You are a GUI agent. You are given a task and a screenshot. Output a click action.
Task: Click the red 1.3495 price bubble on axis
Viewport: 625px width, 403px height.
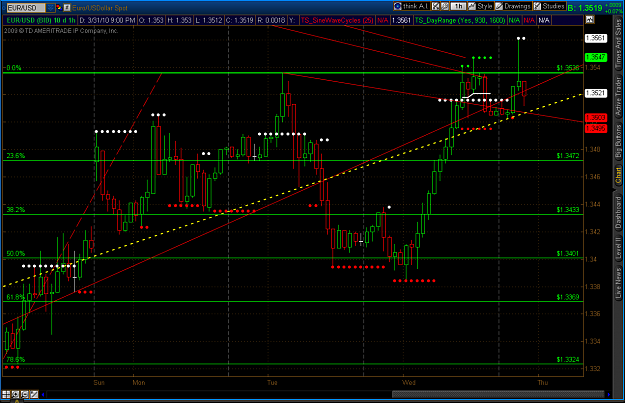[596, 128]
